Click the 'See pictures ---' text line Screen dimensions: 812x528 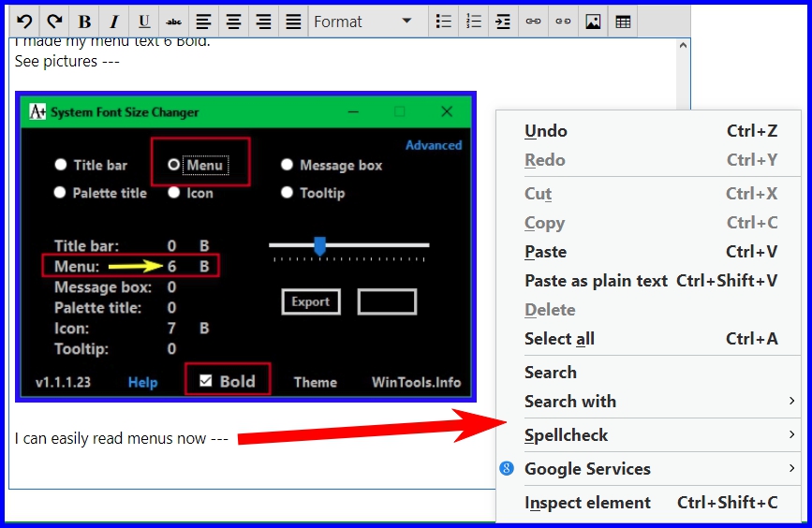pyautogui.click(x=66, y=61)
